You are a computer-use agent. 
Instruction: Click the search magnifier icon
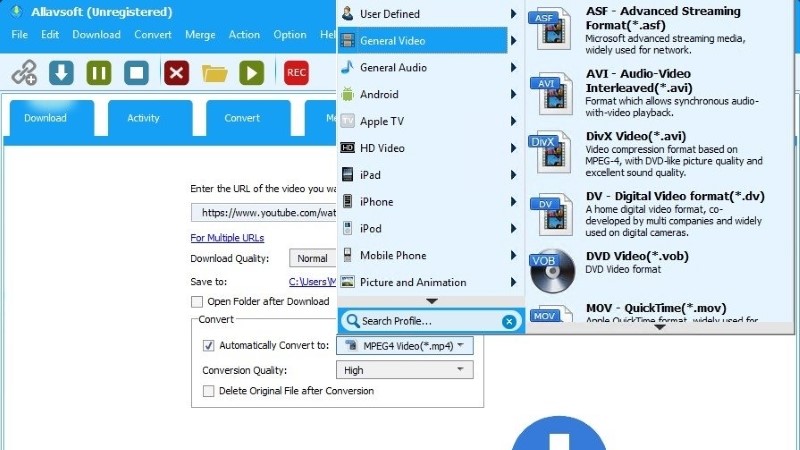point(352,321)
